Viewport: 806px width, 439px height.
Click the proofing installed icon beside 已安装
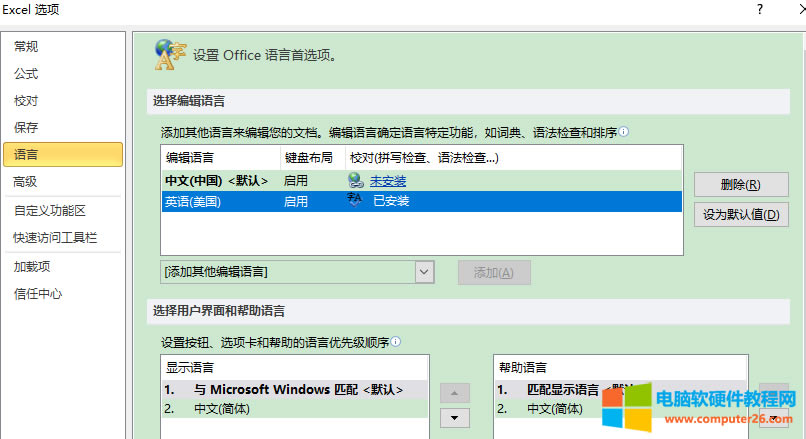click(x=355, y=199)
